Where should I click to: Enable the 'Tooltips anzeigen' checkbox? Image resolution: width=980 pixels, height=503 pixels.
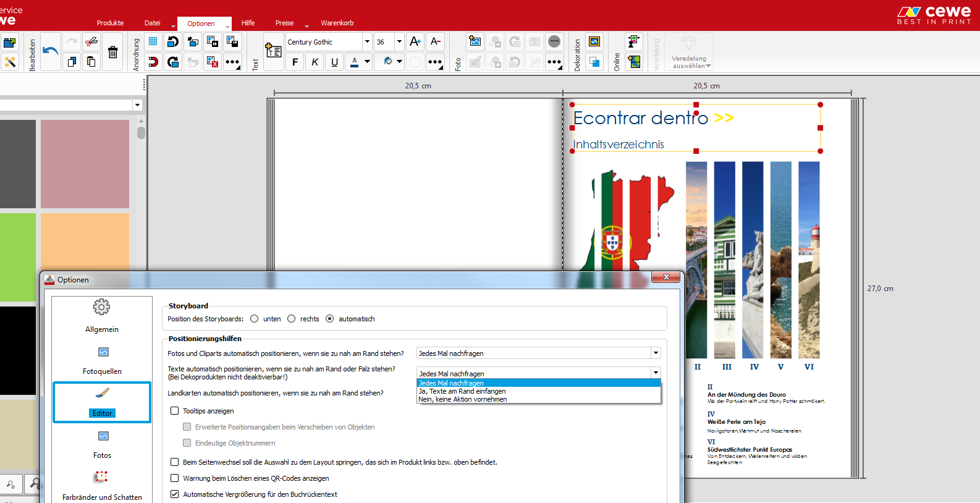tap(175, 411)
